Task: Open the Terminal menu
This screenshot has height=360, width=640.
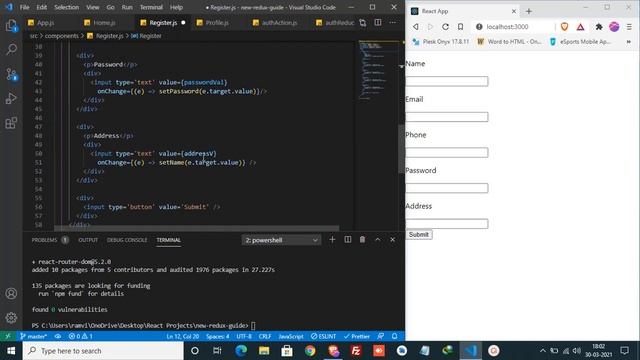Action: click(x=151, y=7)
